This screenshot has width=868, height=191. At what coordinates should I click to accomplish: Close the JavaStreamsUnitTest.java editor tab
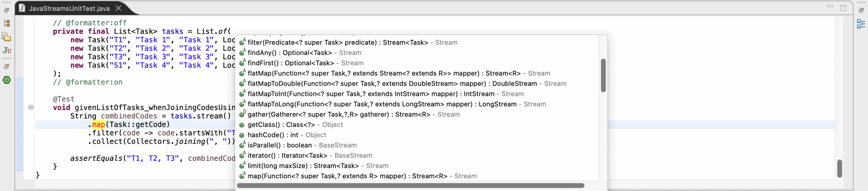(118, 8)
